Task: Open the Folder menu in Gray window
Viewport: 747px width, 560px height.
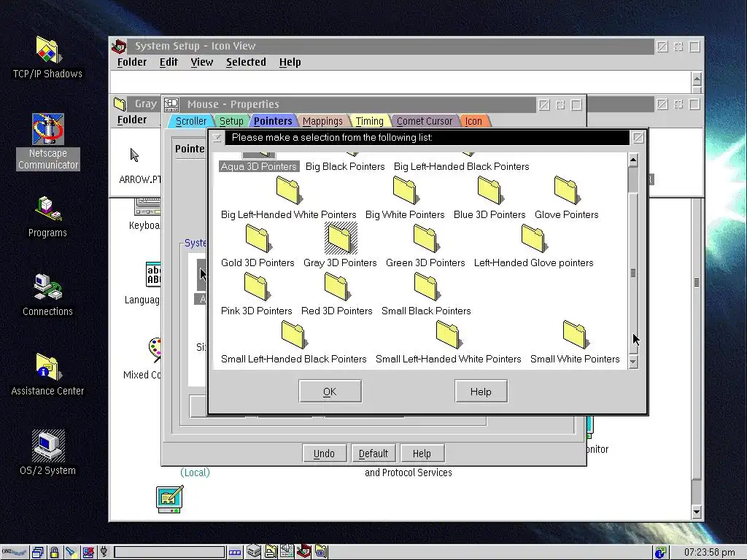Action: pyautogui.click(x=132, y=120)
